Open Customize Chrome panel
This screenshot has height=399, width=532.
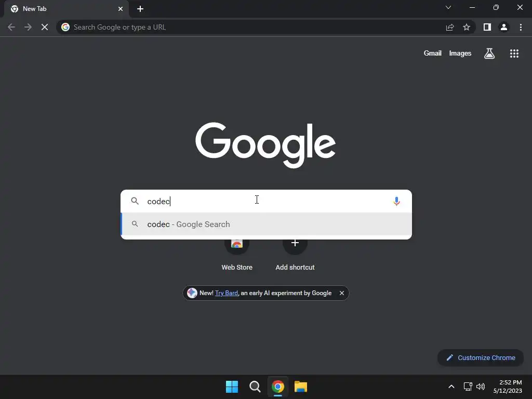pyautogui.click(x=481, y=357)
